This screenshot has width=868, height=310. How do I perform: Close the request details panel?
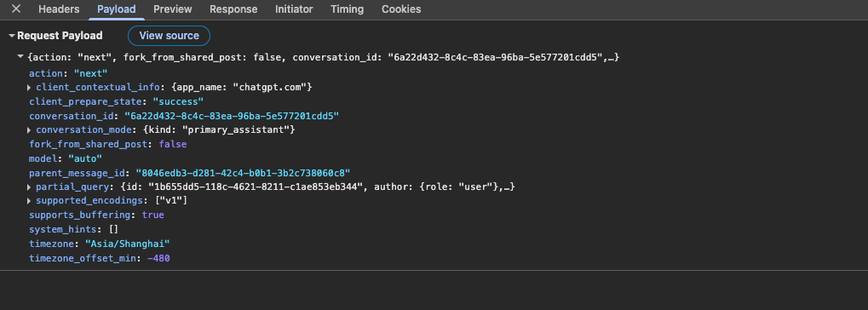click(16, 9)
